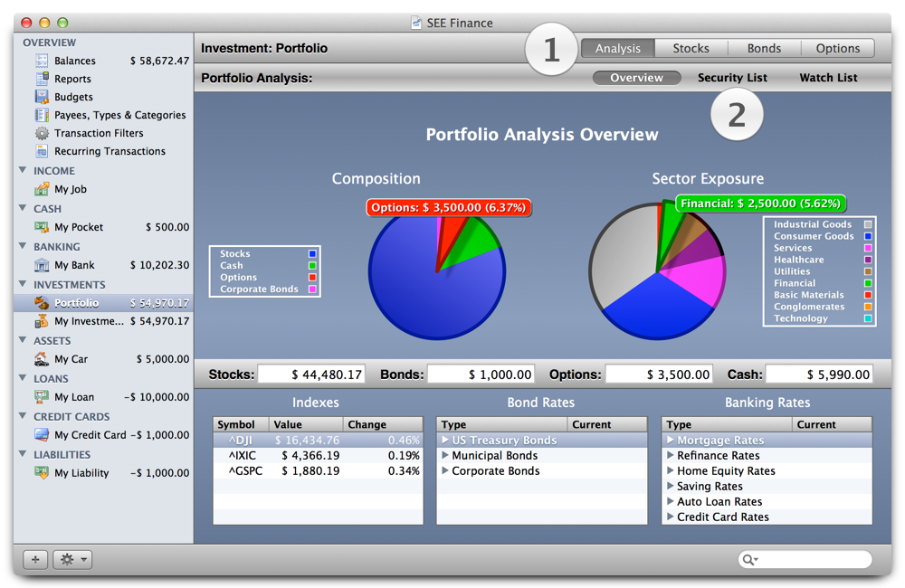Switch to the Stocks tab

(691, 48)
